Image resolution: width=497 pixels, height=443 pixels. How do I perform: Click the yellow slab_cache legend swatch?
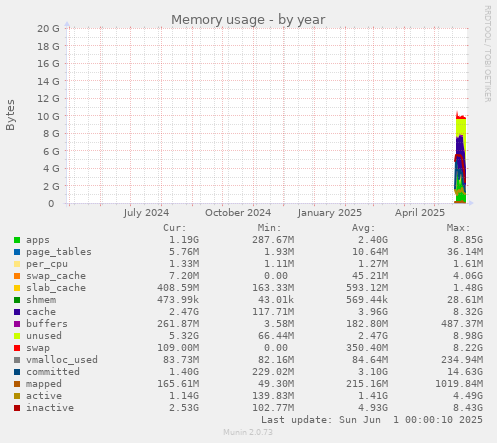pos(17,288)
